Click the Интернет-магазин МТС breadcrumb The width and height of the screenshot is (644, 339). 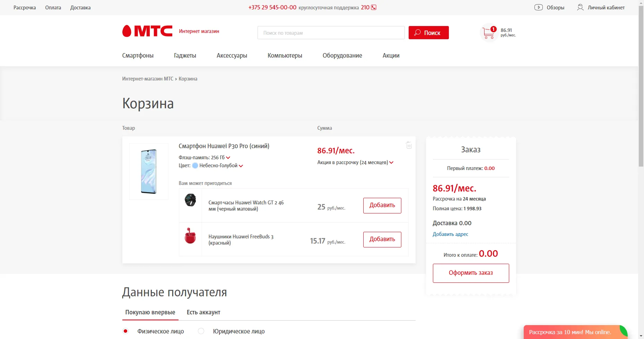point(148,79)
